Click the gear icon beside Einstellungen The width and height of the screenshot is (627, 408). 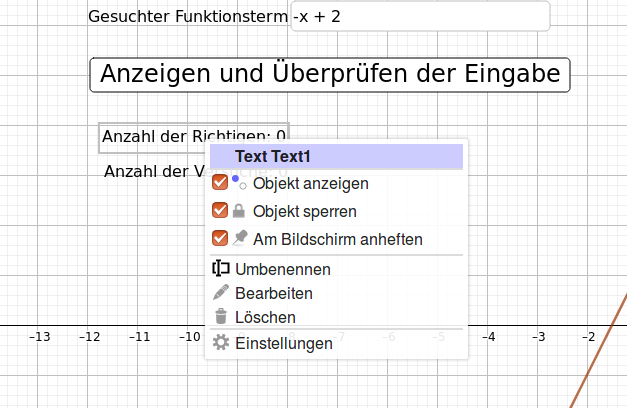point(221,343)
